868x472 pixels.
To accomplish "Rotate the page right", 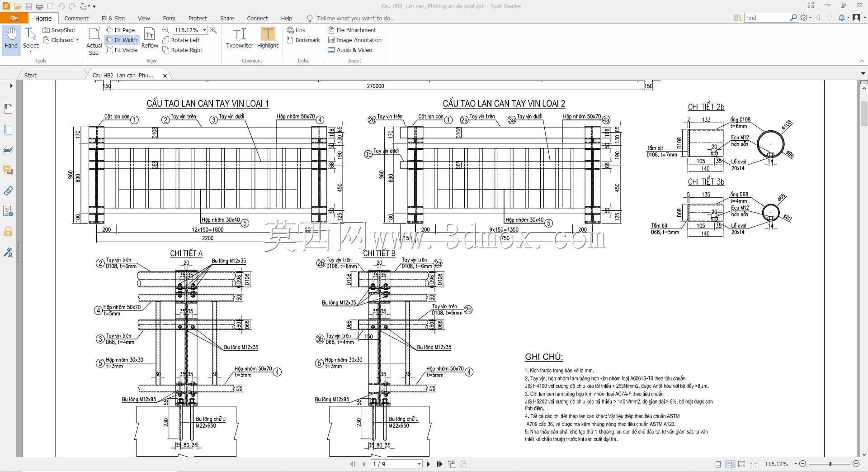I will click(183, 50).
